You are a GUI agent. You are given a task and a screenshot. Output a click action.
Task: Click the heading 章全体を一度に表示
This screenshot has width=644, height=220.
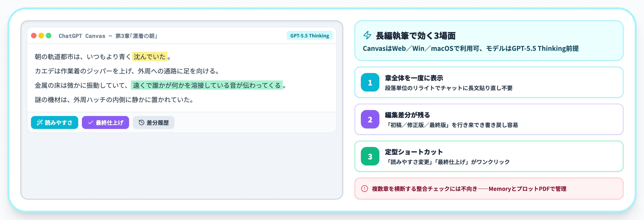[x=414, y=78]
